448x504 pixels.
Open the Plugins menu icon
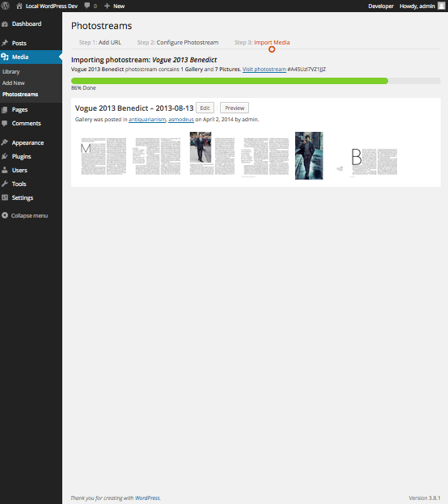(5, 156)
